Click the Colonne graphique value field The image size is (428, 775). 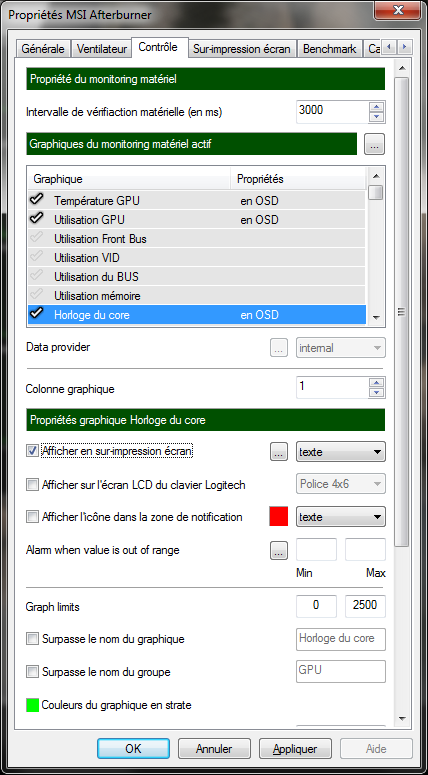pyautogui.click(x=332, y=388)
